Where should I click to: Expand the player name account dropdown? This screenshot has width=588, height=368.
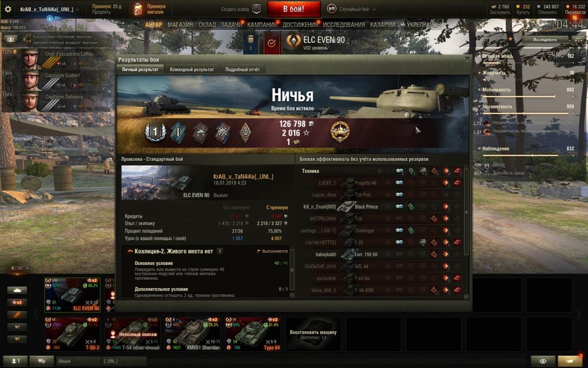pyautogui.click(x=49, y=9)
